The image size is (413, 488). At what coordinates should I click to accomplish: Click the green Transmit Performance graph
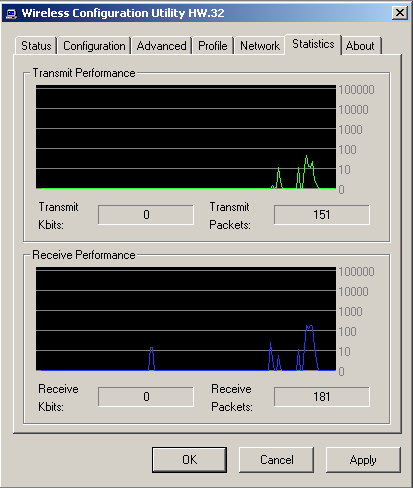(x=186, y=137)
